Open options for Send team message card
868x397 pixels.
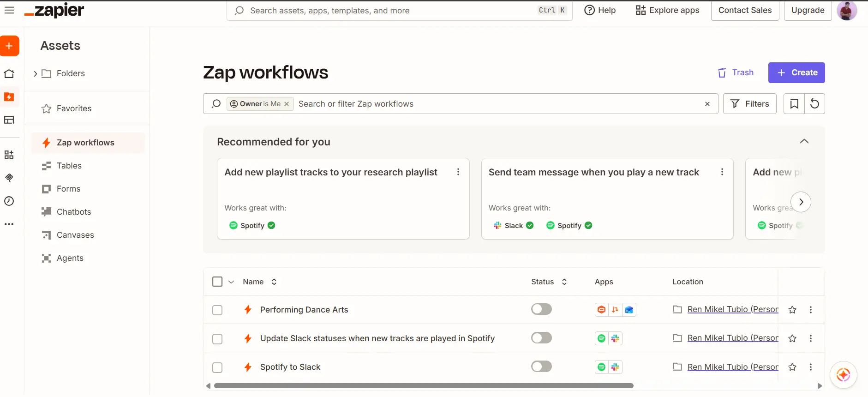[722, 172]
